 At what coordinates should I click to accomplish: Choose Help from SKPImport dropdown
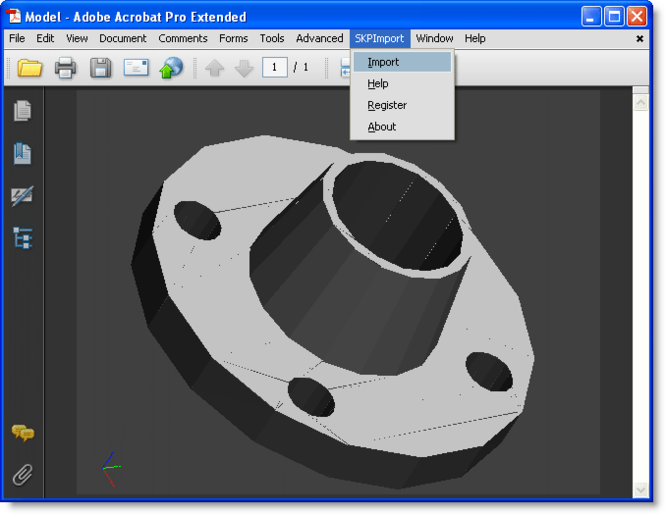click(x=402, y=84)
